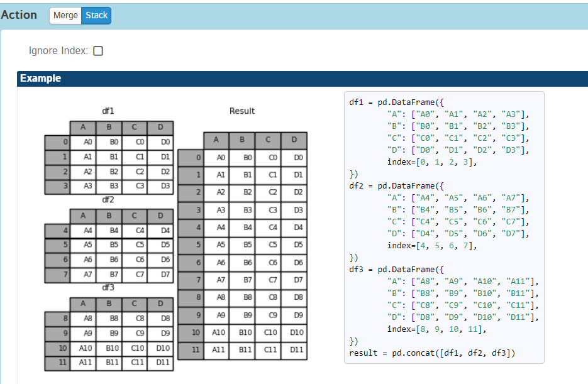Click the 'index=[4, 5, 6, 7],' code line

(x=432, y=246)
